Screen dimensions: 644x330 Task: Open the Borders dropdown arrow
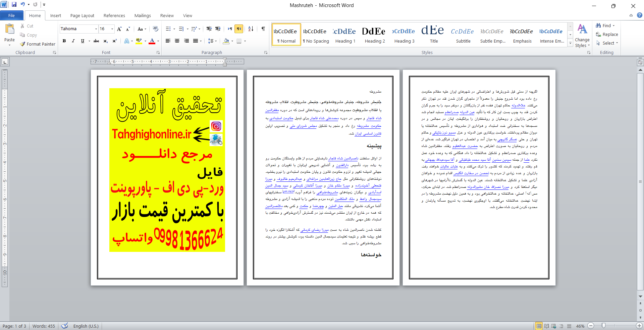(245, 41)
